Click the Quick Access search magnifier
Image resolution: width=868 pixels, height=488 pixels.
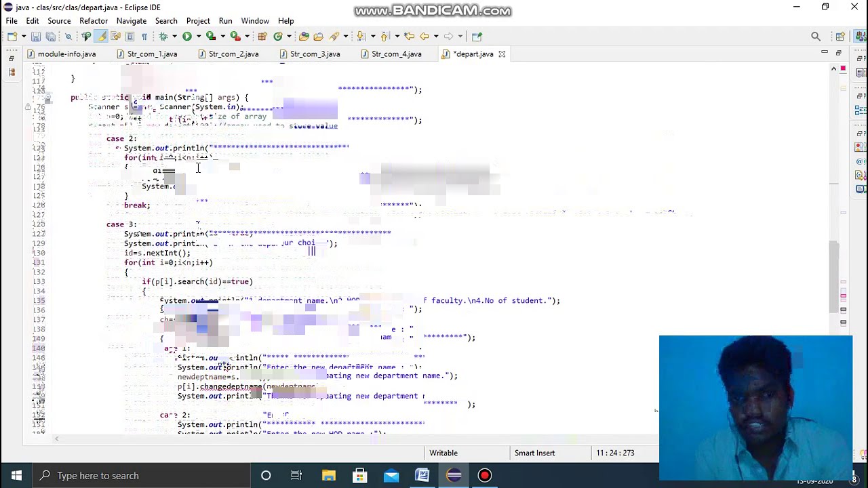point(816,36)
